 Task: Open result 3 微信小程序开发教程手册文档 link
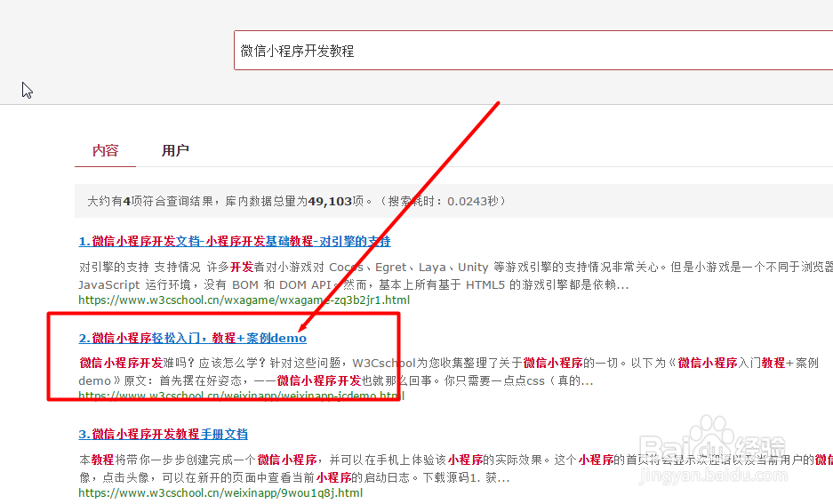click(163, 434)
